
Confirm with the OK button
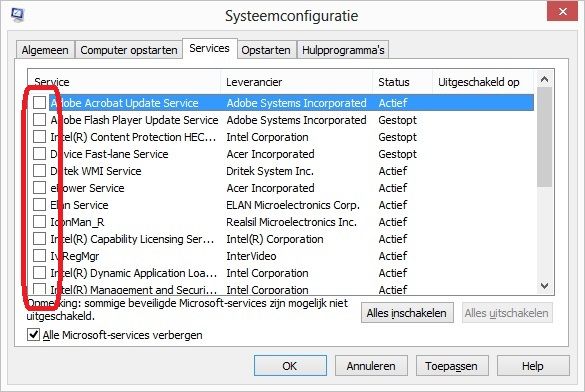pyautogui.click(x=290, y=366)
